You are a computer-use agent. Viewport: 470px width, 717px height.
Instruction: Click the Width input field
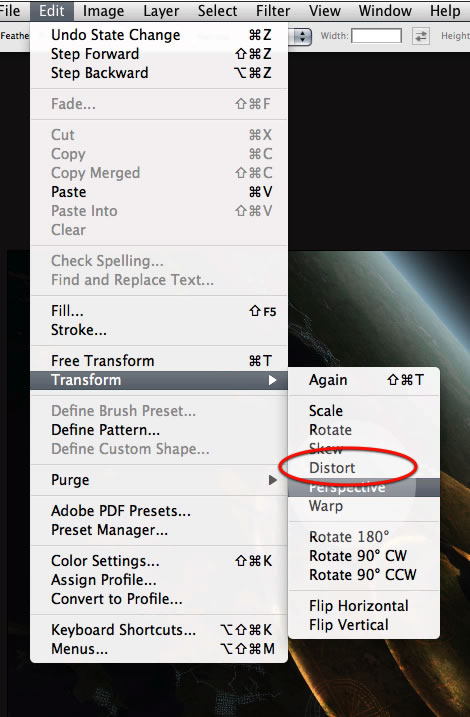(x=376, y=36)
